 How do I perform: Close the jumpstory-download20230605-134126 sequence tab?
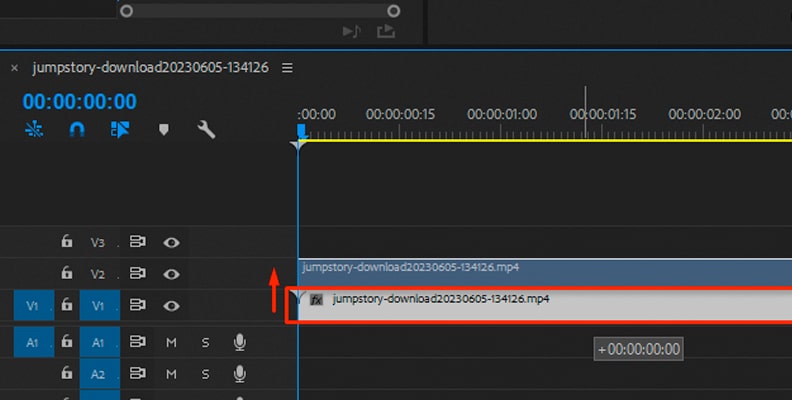(15, 68)
